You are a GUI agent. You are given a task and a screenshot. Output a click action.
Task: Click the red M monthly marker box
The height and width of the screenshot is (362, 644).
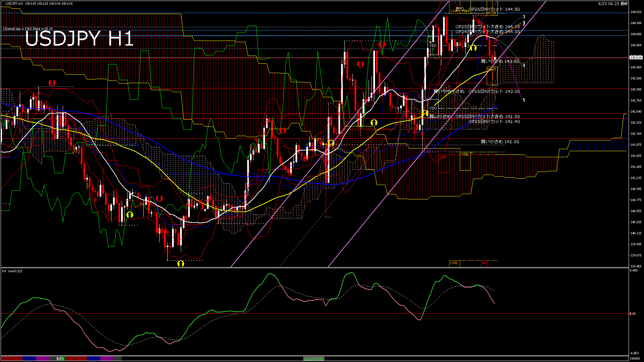(x=484, y=263)
